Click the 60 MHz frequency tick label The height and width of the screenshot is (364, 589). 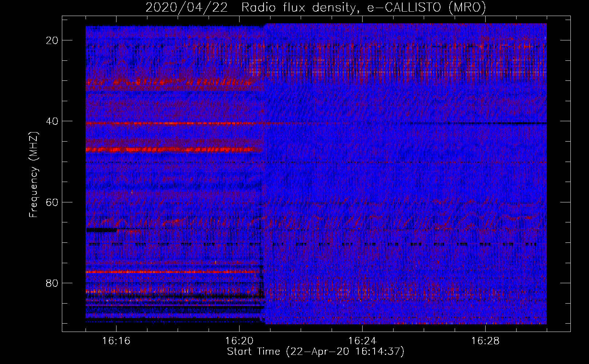click(x=52, y=202)
